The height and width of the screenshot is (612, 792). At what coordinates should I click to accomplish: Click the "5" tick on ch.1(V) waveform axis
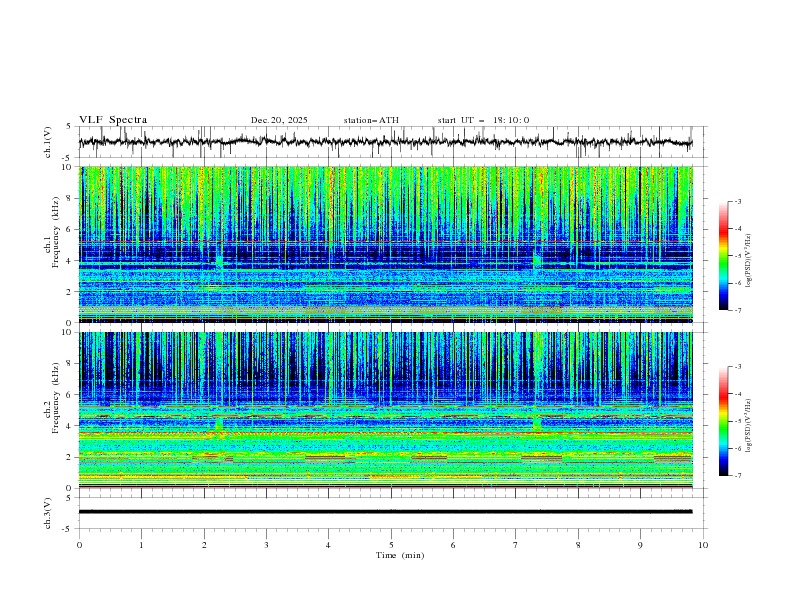tap(69, 127)
